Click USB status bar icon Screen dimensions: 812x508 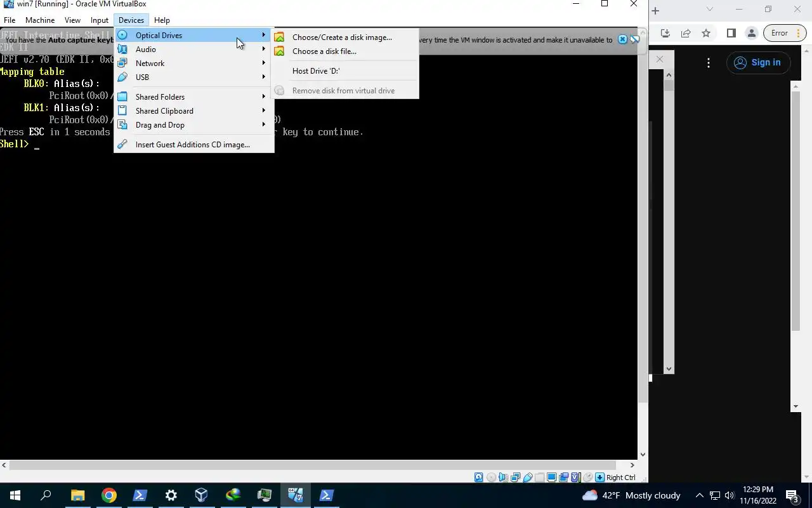[527, 478]
